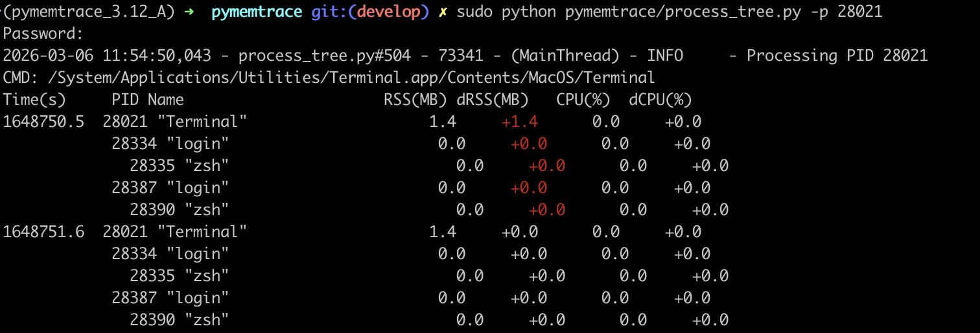Select the "Processing PID 28021" message

837,56
